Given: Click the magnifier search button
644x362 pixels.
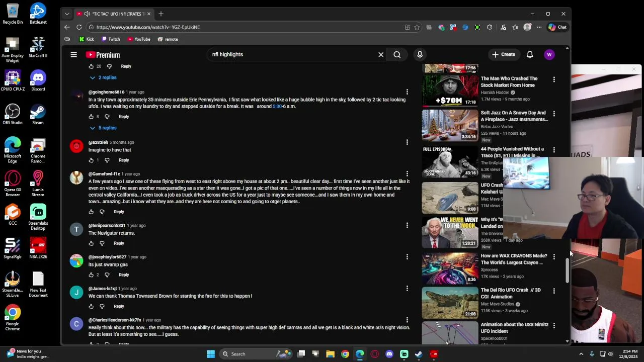Looking at the screenshot, I should (x=397, y=54).
